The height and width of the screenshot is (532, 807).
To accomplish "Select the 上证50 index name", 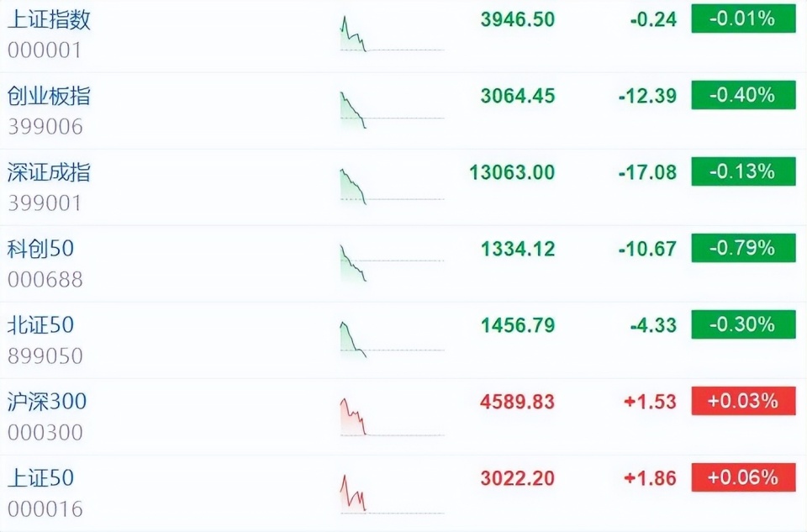I will (x=41, y=478).
